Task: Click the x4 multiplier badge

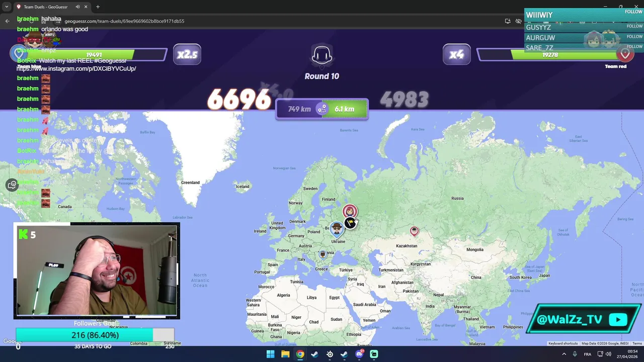Action: pos(456,54)
